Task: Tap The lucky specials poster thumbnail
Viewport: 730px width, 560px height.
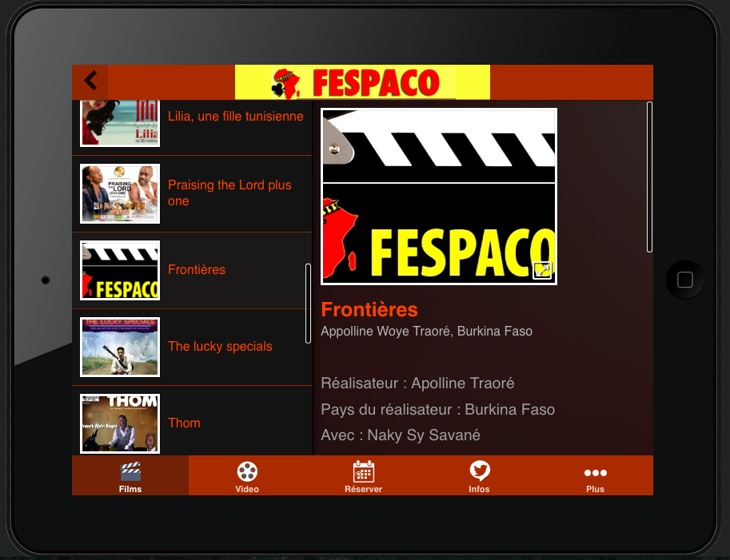Action: tap(120, 347)
